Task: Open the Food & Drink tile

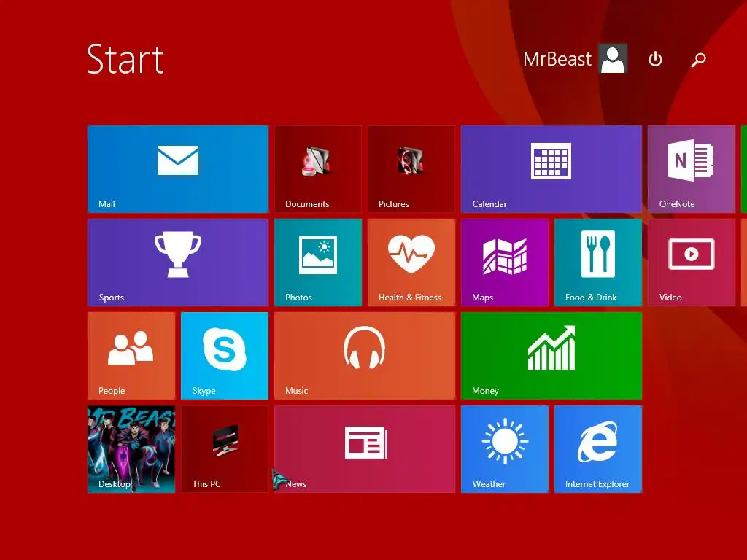Action: pos(598,262)
